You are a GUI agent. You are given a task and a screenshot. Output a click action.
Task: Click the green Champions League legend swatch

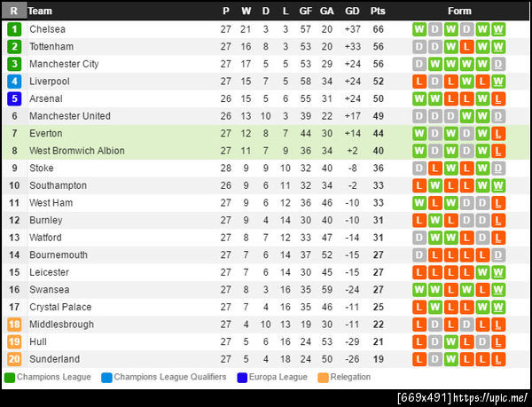point(10,378)
